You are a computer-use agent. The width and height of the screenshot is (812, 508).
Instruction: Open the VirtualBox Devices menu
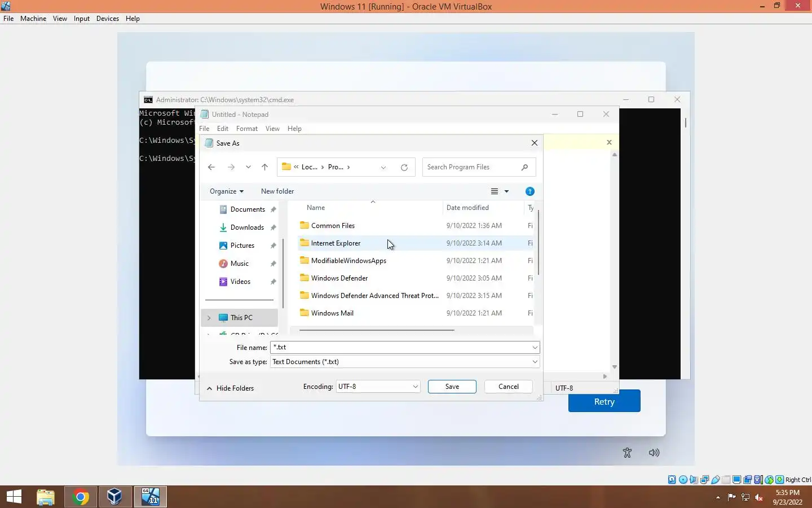108,19
